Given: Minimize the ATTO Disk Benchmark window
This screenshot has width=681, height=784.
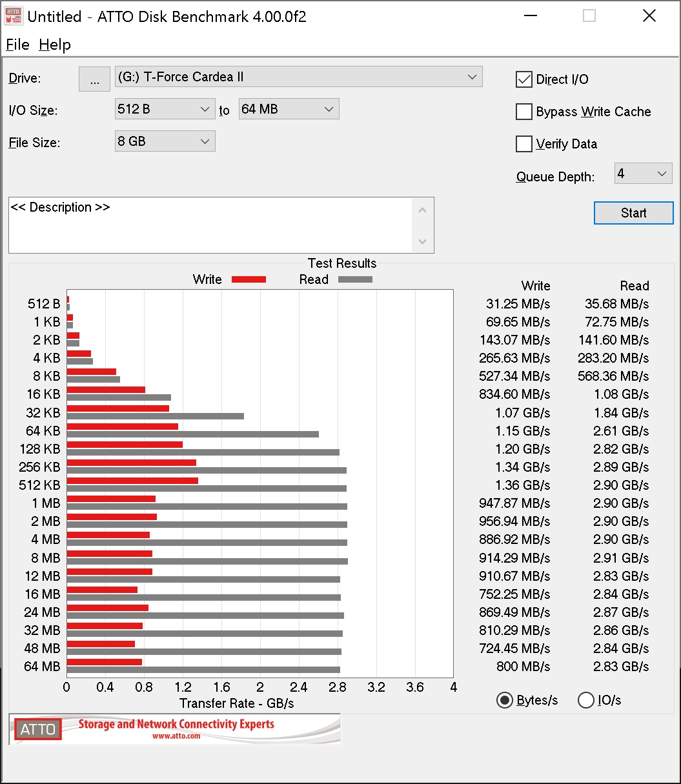Looking at the screenshot, I should [x=530, y=16].
